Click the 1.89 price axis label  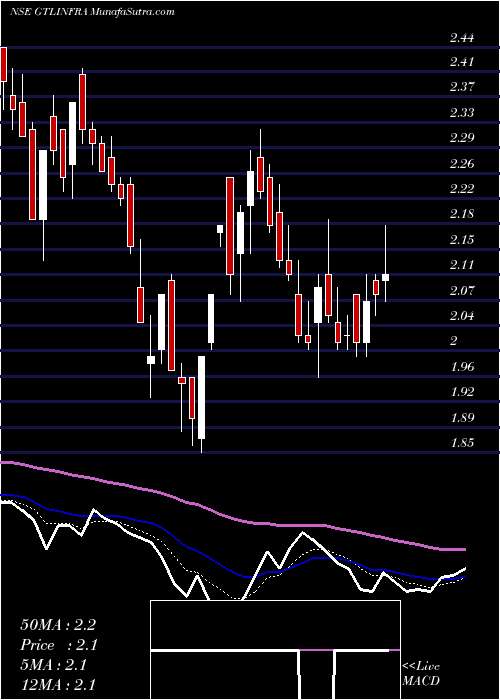click(x=462, y=418)
